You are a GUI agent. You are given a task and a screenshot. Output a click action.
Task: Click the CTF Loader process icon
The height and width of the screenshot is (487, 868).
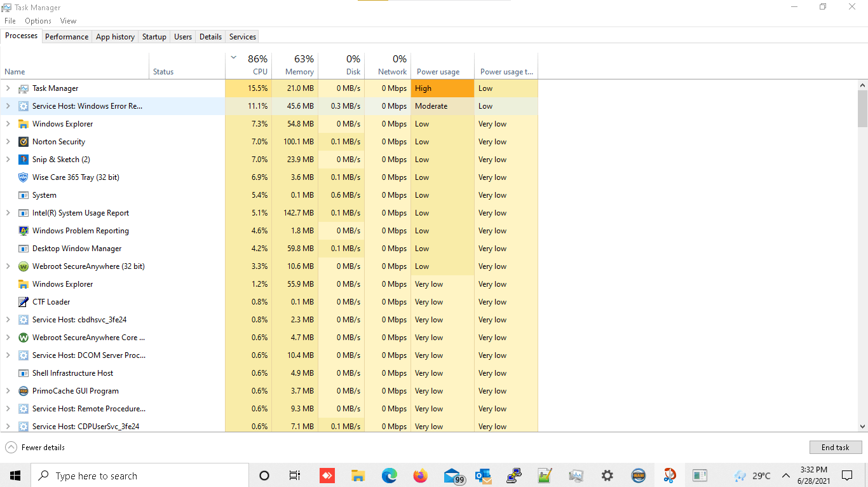click(24, 302)
